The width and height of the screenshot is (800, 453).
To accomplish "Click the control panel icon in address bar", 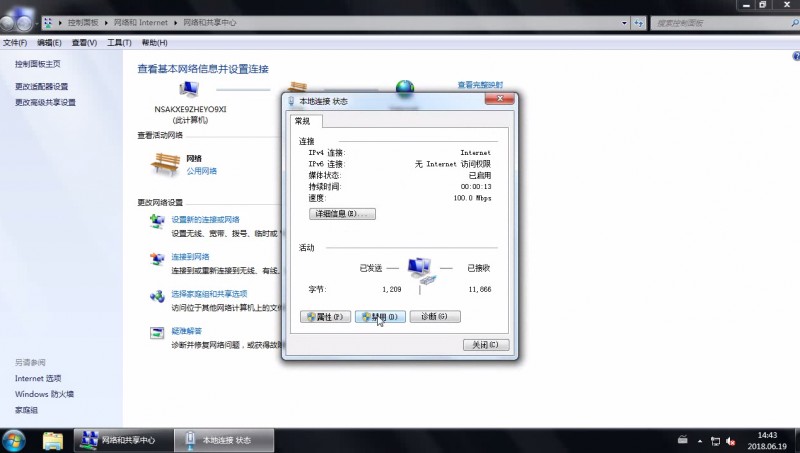I will pyautogui.click(x=48, y=22).
